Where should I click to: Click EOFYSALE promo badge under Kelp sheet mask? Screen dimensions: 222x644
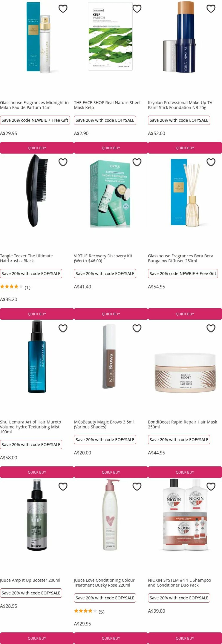click(105, 120)
